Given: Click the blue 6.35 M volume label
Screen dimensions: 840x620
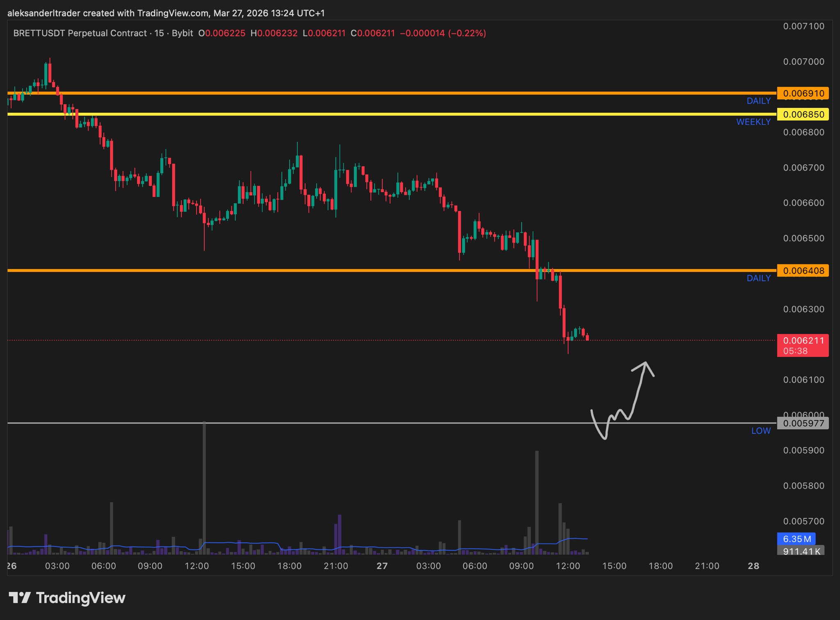Looking at the screenshot, I should tap(796, 539).
